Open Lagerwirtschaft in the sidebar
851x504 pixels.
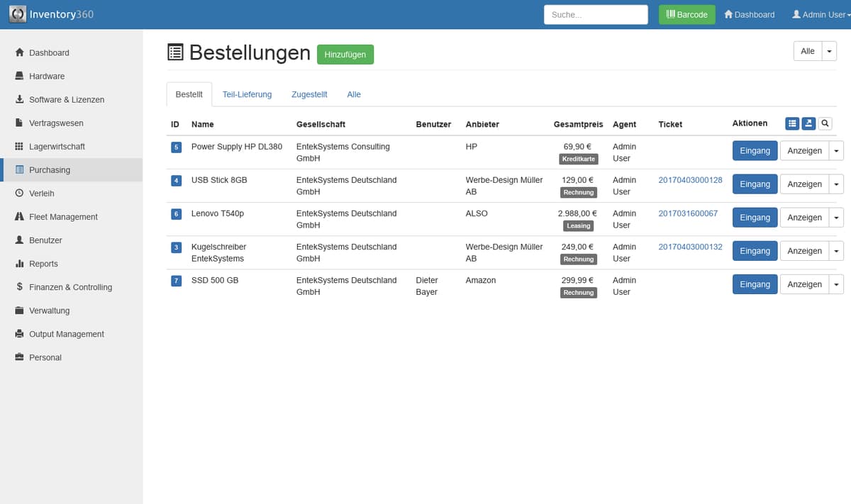tap(57, 147)
